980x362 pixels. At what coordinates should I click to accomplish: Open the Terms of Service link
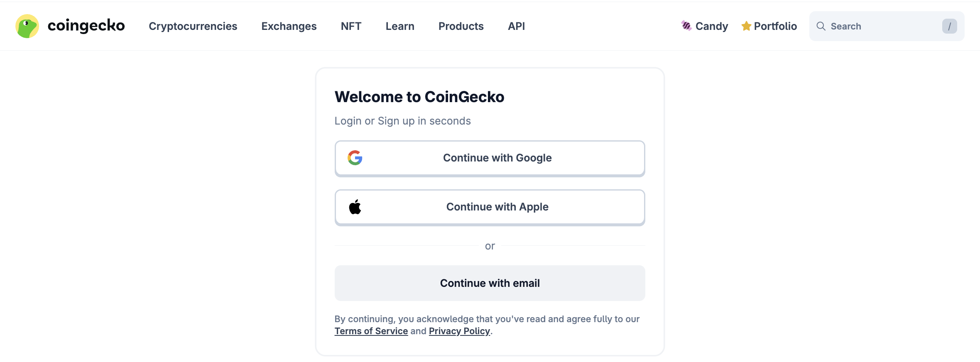pyautogui.click(x=371, y=331)
